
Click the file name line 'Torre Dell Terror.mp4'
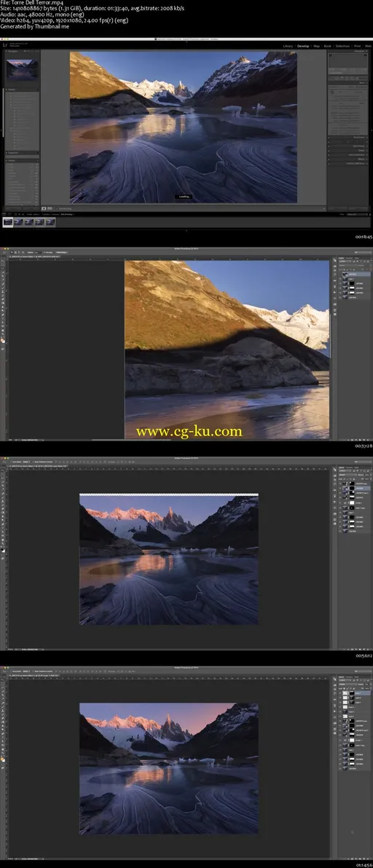click(31, 3)
